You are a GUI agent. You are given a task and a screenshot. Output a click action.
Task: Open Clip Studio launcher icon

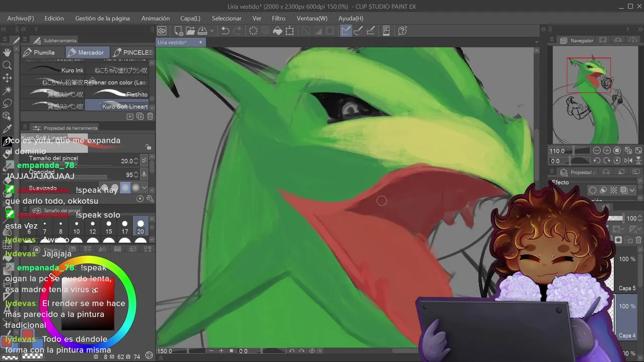162,31
